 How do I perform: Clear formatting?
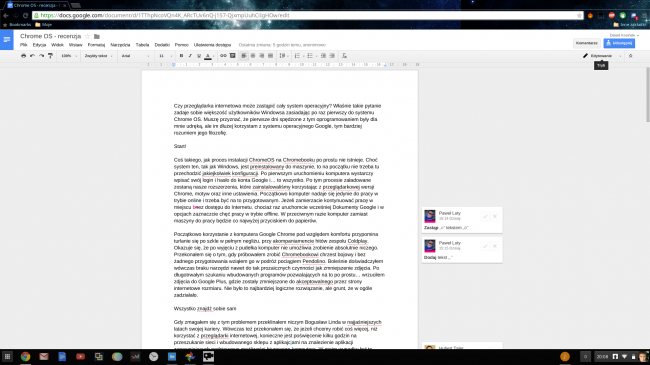pos(344,56)
